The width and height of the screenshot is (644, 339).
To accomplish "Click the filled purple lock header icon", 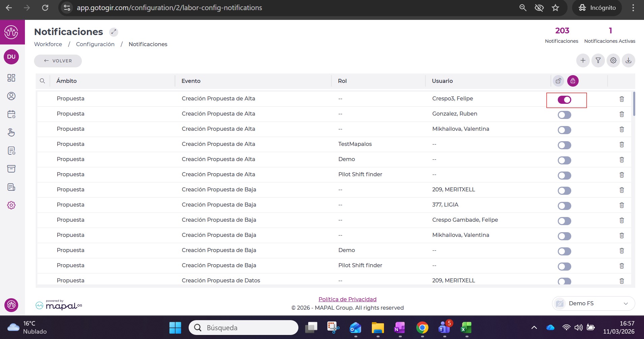I will click(573, 81).
